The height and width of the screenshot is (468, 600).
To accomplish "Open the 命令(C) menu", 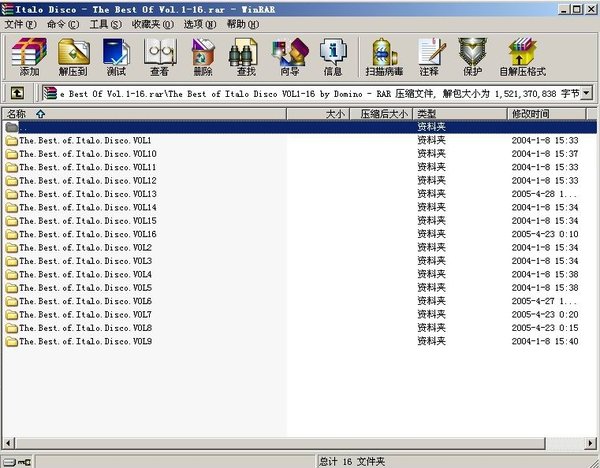I will pos(63,25).
